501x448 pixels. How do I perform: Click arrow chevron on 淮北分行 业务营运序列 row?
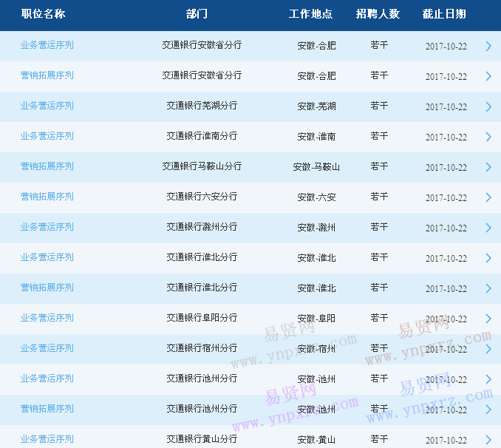pyautogui.click(x=488, y=258)
